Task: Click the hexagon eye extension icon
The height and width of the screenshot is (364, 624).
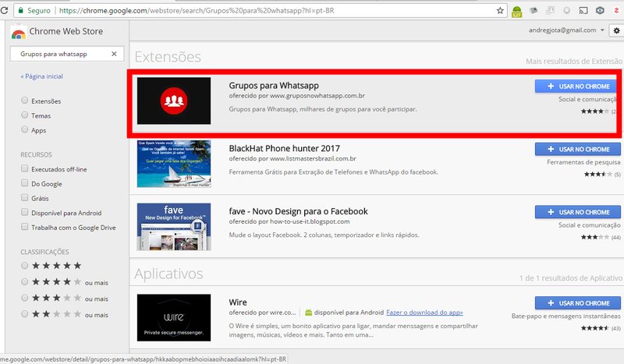Action: (600, 11)
